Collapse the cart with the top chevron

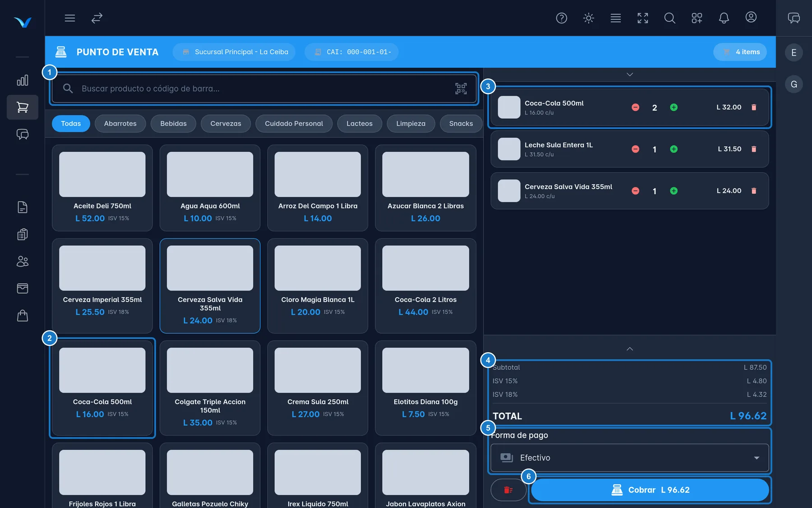click(x=630, y=75)
